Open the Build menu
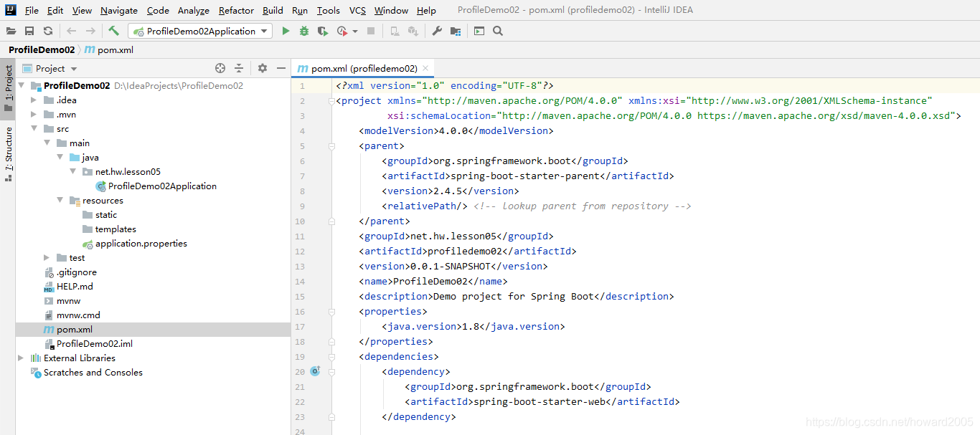Image resolution: width=980 pixels, height=435 pixels. click(273, 10)
